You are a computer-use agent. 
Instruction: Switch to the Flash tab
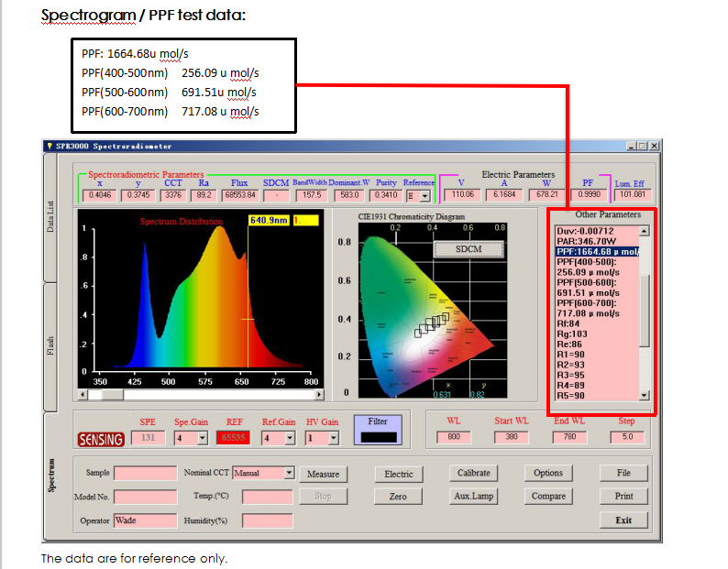(50, 346)
